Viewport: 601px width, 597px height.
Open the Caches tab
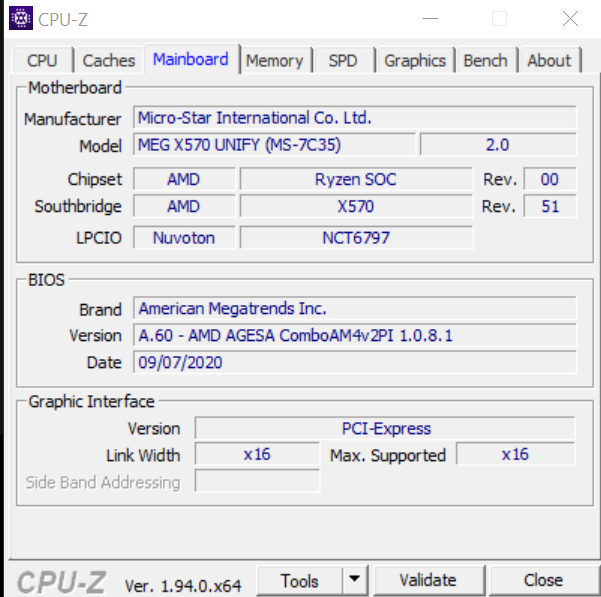tap(109, 61)
